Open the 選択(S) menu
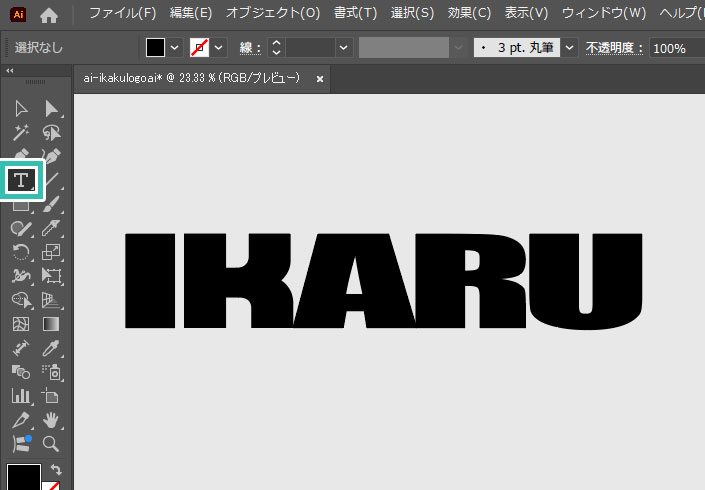The height and width of the screenshot is (490, 705). (412, 13)
